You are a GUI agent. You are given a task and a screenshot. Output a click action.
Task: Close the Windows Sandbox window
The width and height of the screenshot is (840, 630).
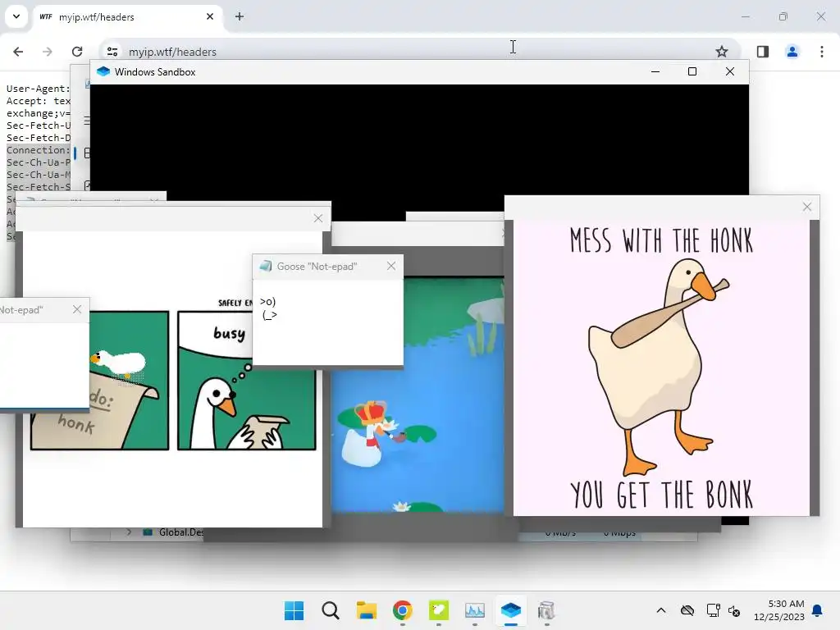click(729, 71)
